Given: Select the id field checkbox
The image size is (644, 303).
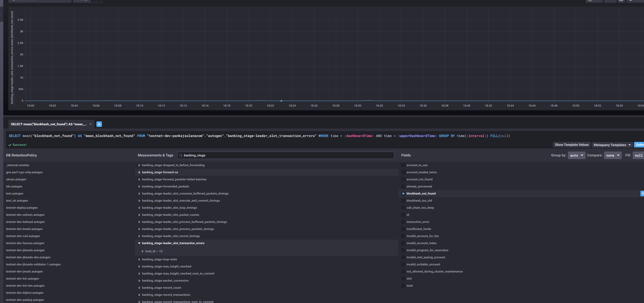Looking at the screenshot, I should tap(403, 215).
